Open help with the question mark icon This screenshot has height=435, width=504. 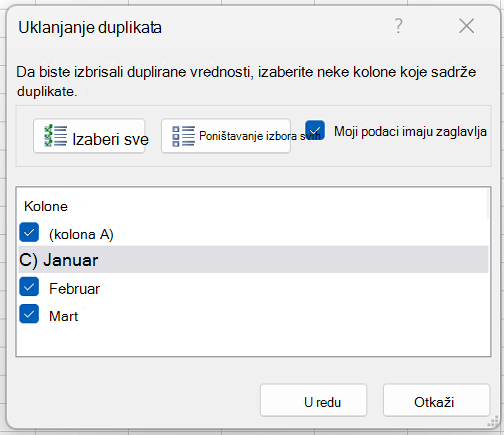pos(398,26)
